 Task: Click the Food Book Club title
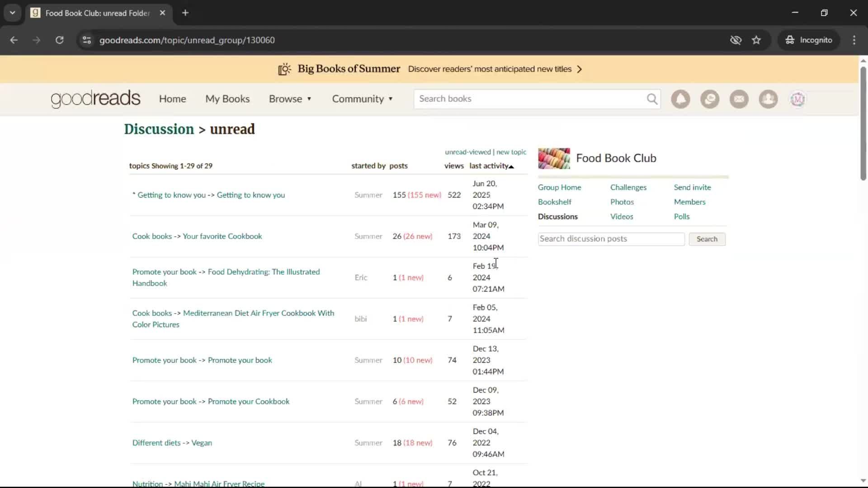click(616, 158)
